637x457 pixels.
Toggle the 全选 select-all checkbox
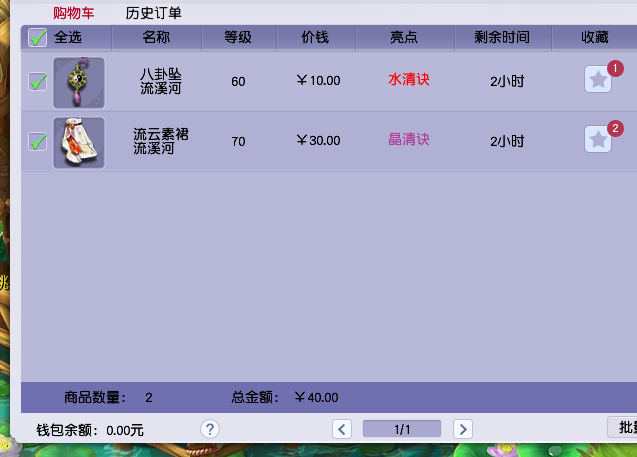[x=37, y=38]
